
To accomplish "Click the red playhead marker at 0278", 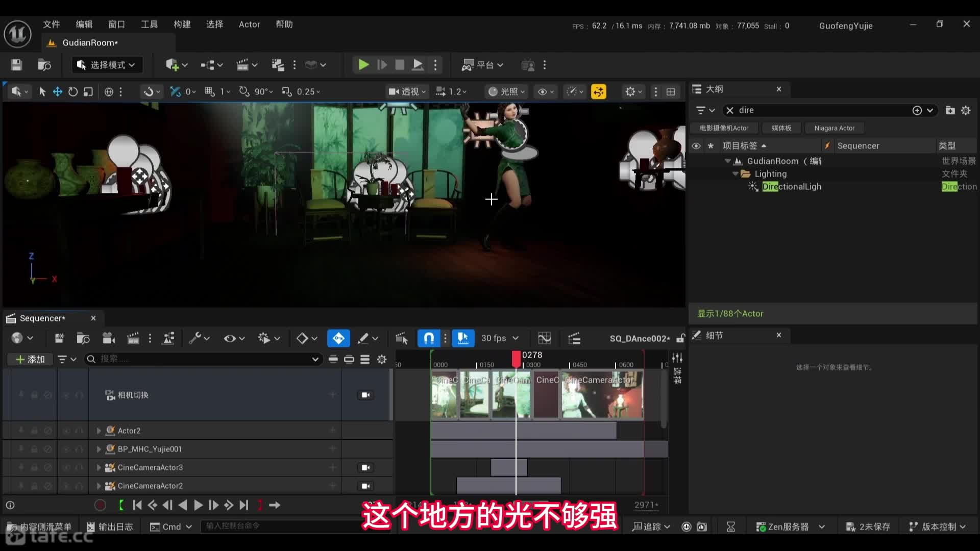I will [x=516, y=359].
